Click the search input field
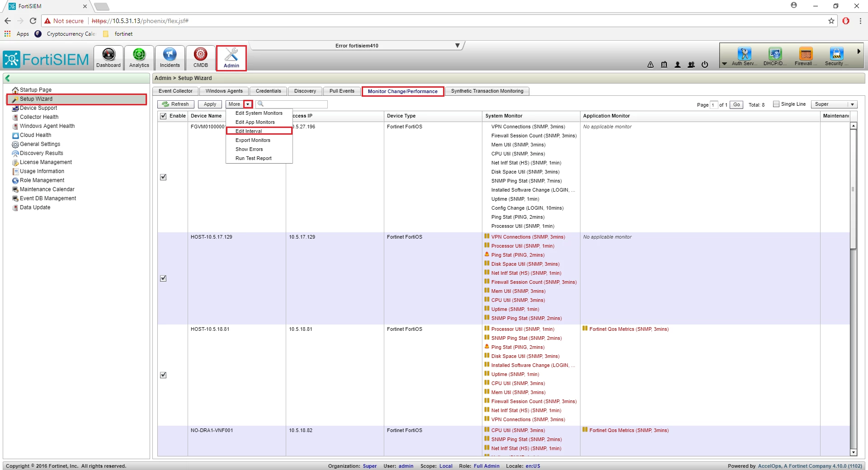 (292, 104)
